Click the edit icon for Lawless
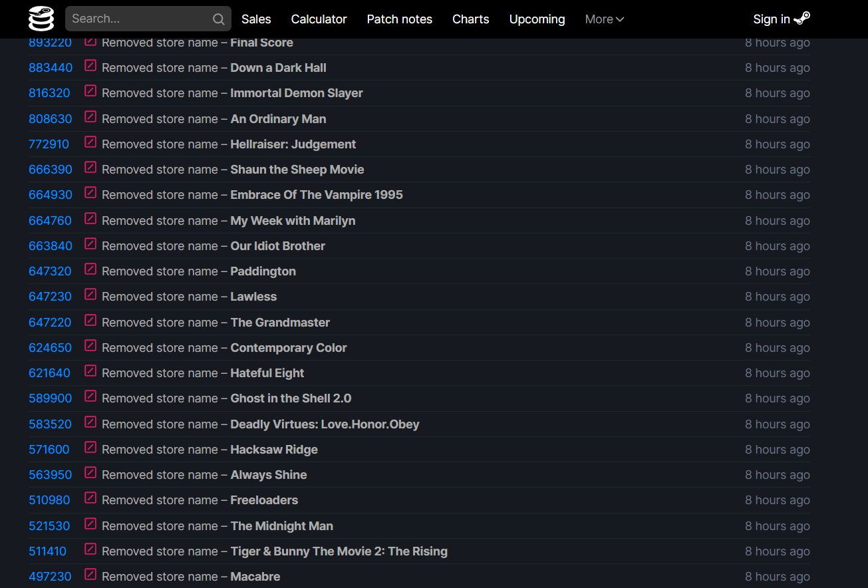This screenshot has height=588, width=868. pos(90,295)
